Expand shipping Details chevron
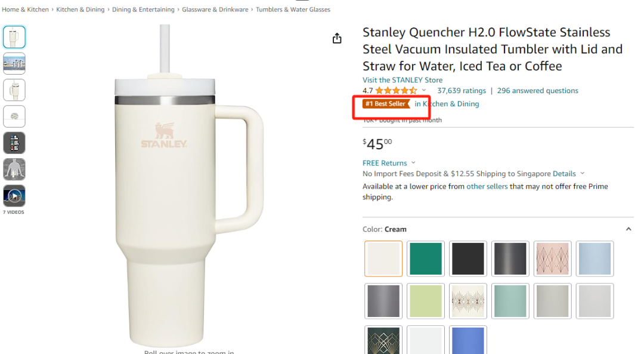Screen dimensions: 644x354 click(583, 174)
